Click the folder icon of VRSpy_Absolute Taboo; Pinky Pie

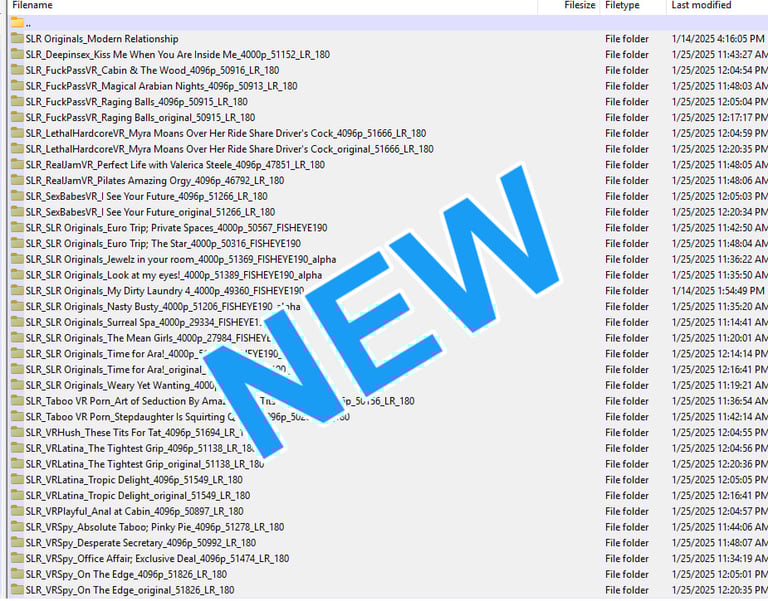[x=18, y=527]
